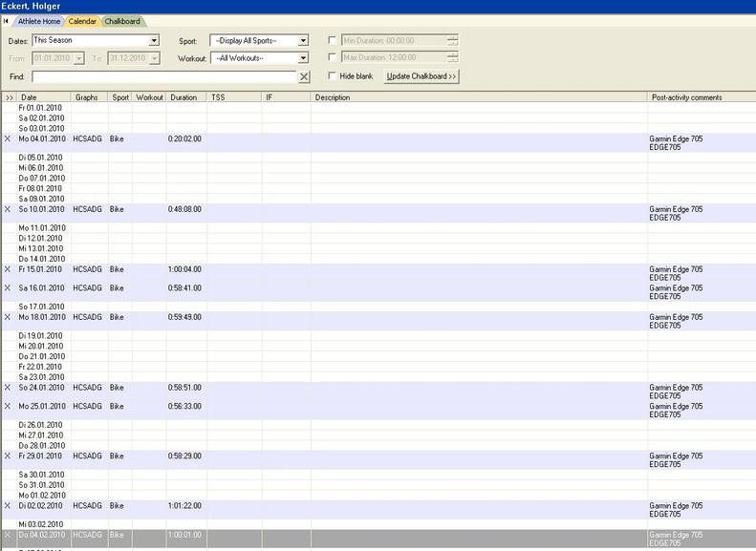This screenshot has height=551, width=756.
Task: Click the clear Find field X icon
Action: click(x=304, y=76)
